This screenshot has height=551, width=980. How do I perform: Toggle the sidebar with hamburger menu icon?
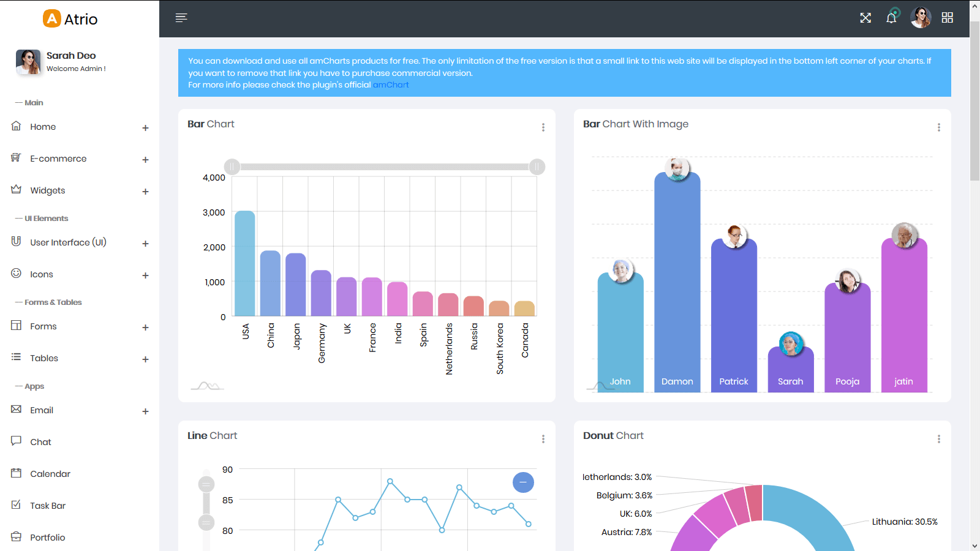click(x=181, y=18)
